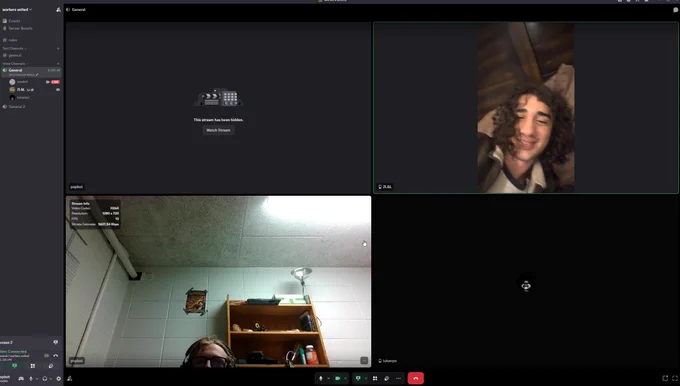Click the Stream Info overlay on webcam tile
This screenshot has height=386, width=680.
(x=95, y=214)
